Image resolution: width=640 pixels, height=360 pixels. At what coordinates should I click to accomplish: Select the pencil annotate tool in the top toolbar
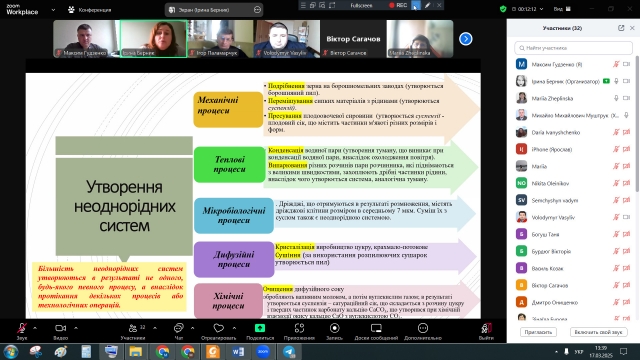[427, 5]
